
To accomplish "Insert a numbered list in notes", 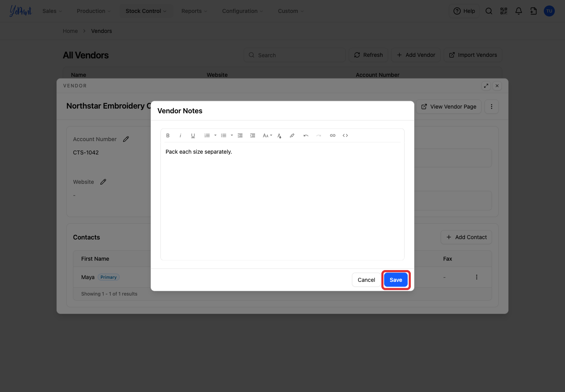I will pos(207,136).
